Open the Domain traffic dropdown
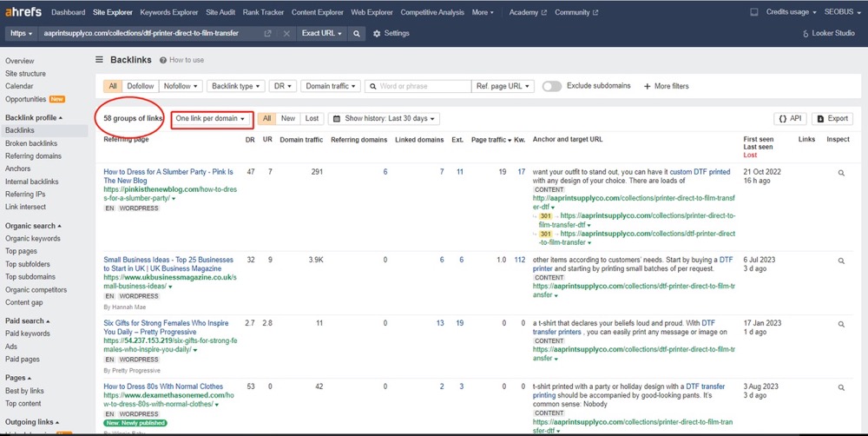Image resolution: width=868 pixels, height=436 pixels. coord(331,86)
